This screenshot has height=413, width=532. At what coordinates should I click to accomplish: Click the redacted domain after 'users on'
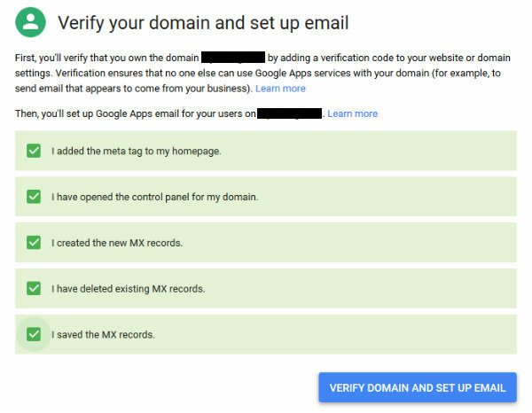tap(289, 113)
